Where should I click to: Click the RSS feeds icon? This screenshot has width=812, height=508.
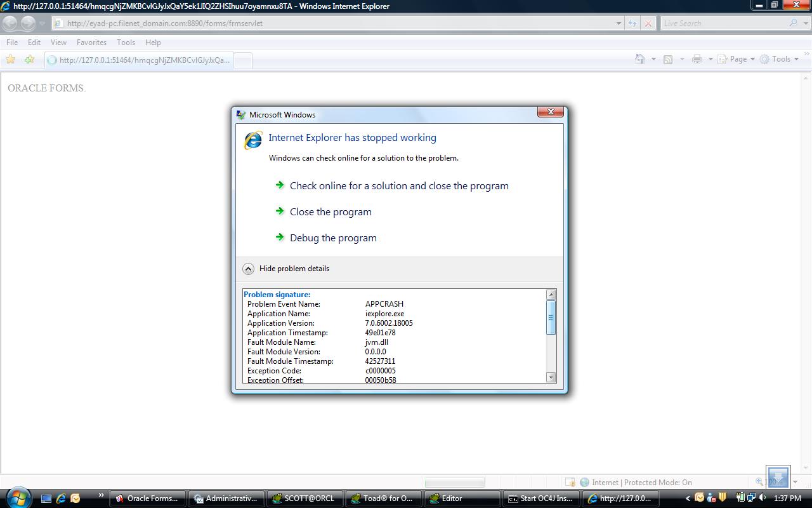coord(668,59)
